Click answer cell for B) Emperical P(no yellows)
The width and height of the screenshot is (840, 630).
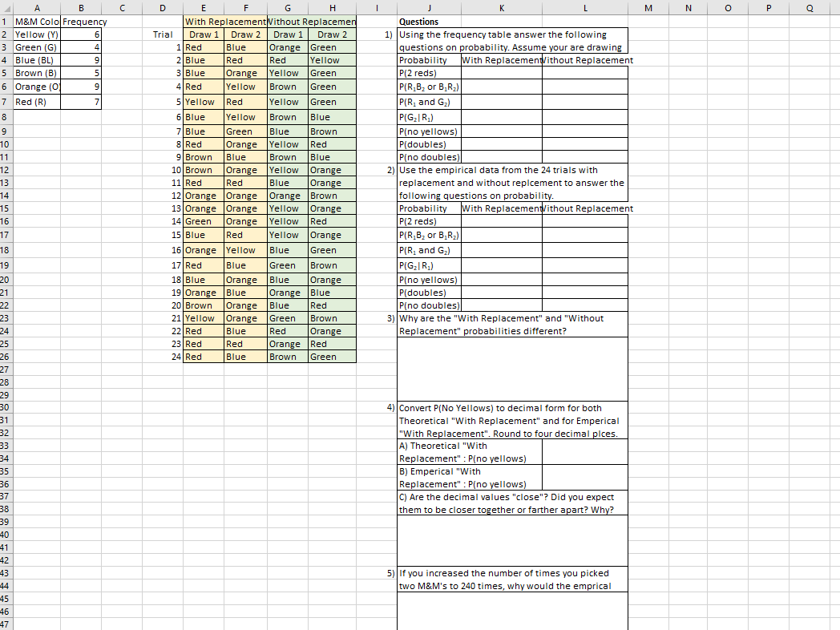click(x=585, y=478)
